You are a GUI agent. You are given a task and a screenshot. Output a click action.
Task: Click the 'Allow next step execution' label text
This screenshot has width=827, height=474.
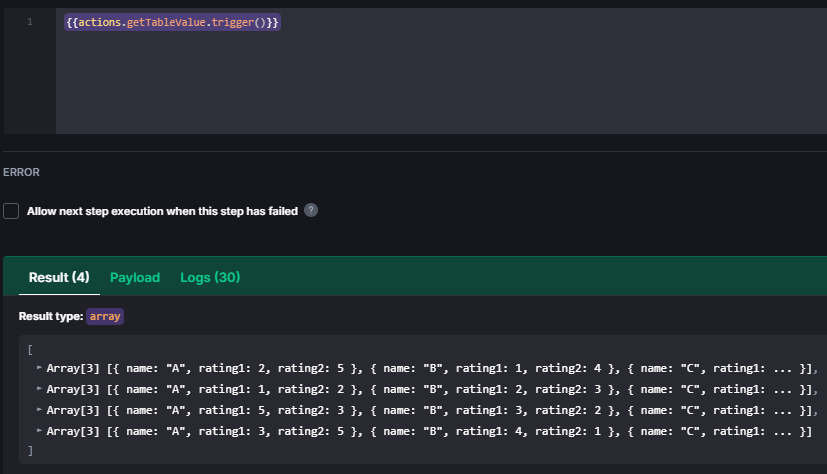[162, 211]
